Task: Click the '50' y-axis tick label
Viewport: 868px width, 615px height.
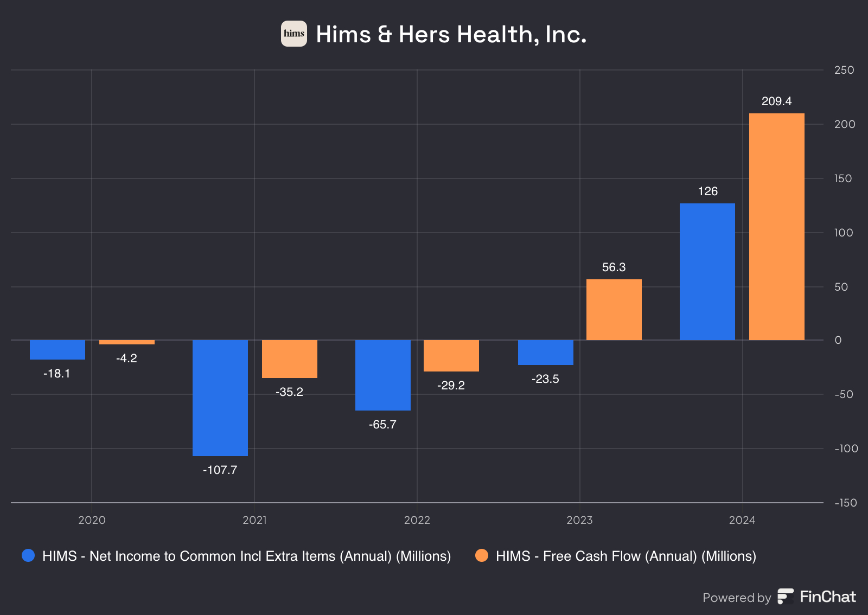Action: [841, 287]
